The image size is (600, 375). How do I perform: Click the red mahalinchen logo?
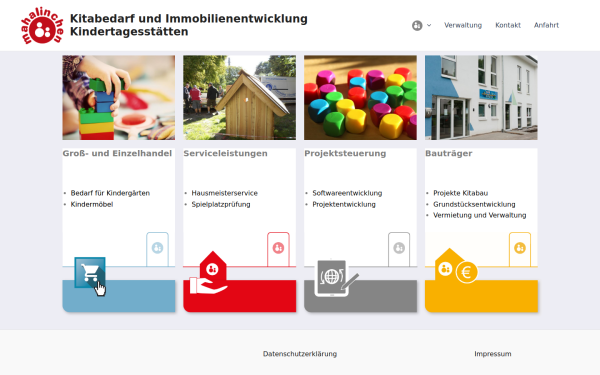pos(42,26)
